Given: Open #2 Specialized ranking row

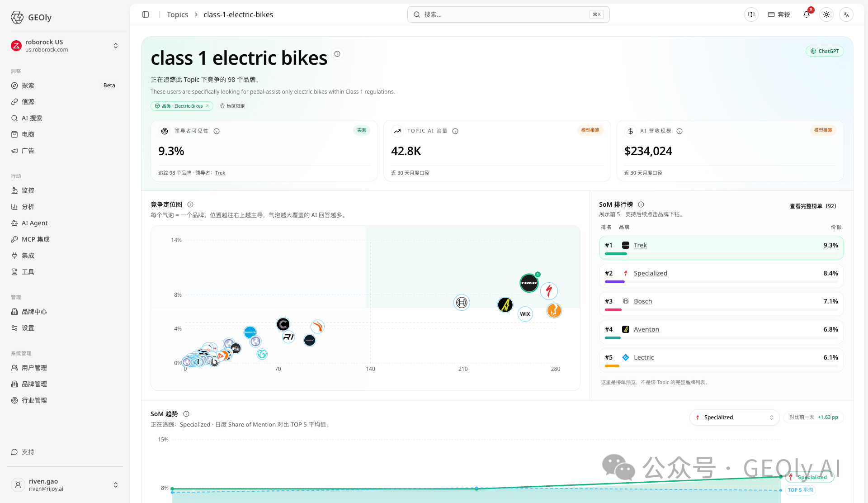Looking at the screenshot, I should (x=721, y=275).
